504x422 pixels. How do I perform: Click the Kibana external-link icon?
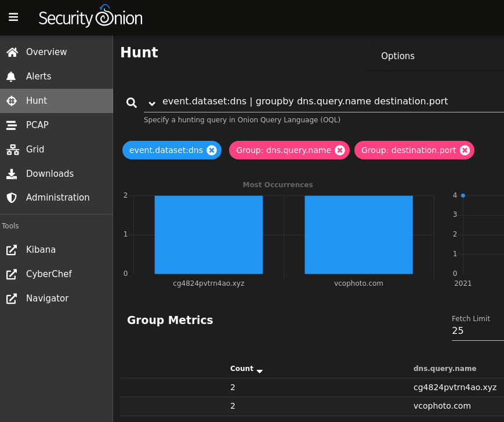12,250
